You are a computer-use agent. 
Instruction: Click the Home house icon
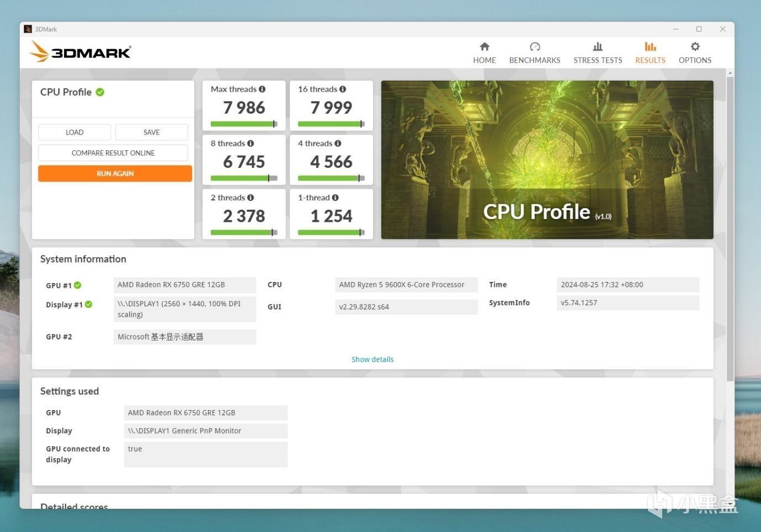point(485,46)
